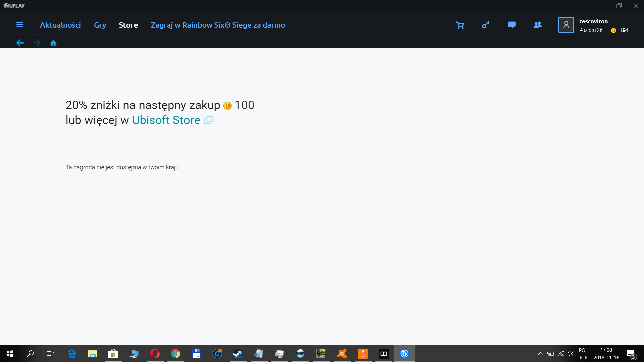This screenshot has width=644, height=362.
Task: Open the shopping cart
Action: [460, 25]
